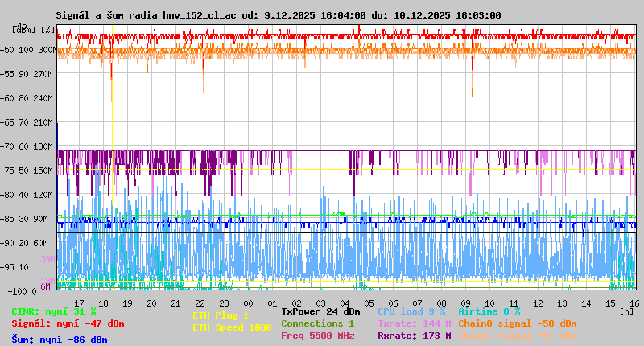The height and width of the screenshot is (346, 644).
Task: Select the CPU load legend label
Action: click(411, 311)
